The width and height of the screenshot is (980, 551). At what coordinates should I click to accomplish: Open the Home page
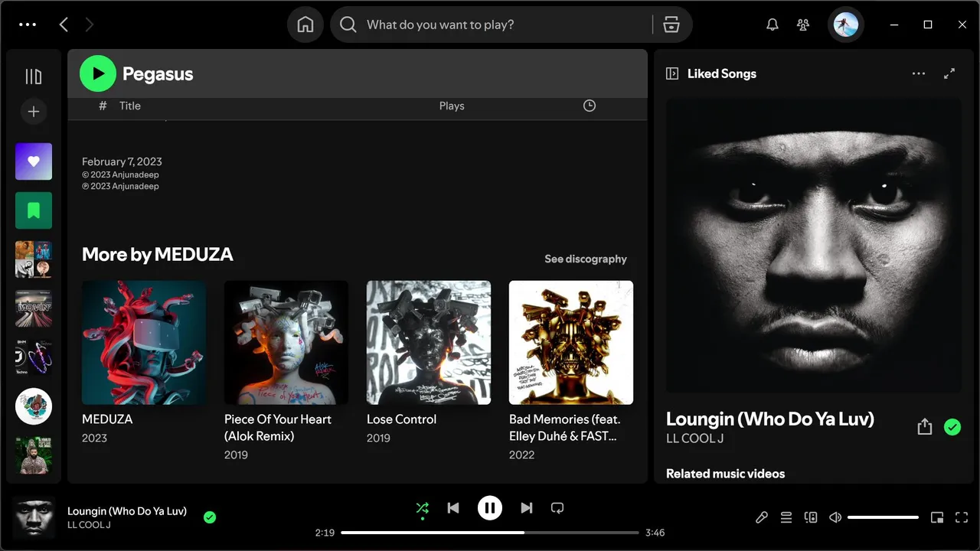coord(305,24)
